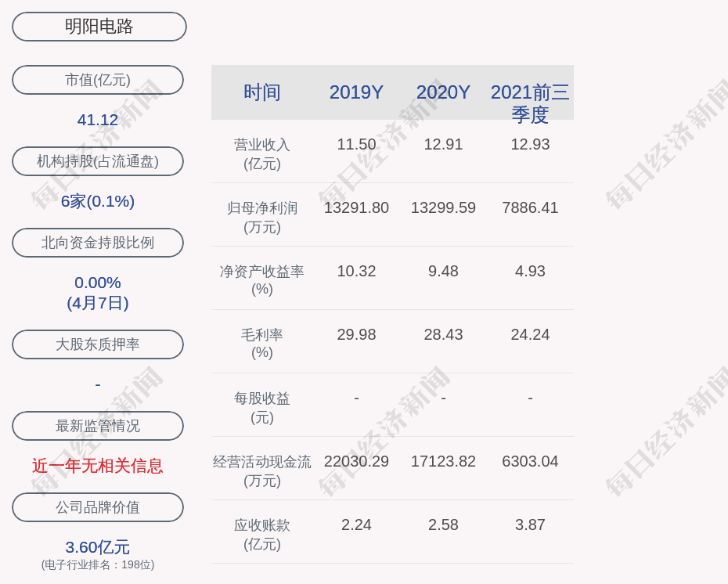This screenshot has width=728, height=584.
Task: Click the 3.60亿元 brand value
Action: [x=98, y=547]
